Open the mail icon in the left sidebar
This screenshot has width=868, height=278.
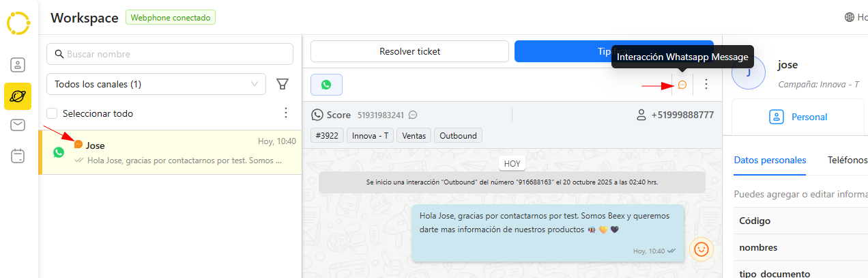coord(18,125)
